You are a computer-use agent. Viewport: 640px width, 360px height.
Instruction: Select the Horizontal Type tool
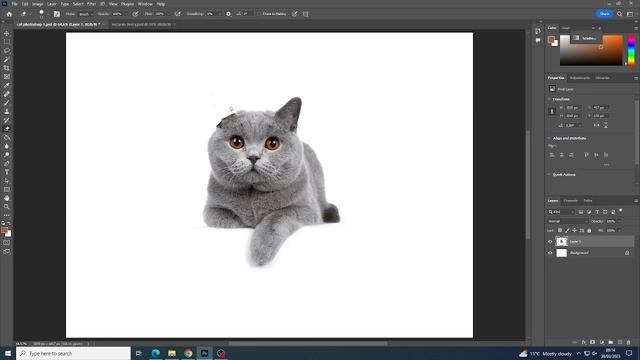click(7, 172)
